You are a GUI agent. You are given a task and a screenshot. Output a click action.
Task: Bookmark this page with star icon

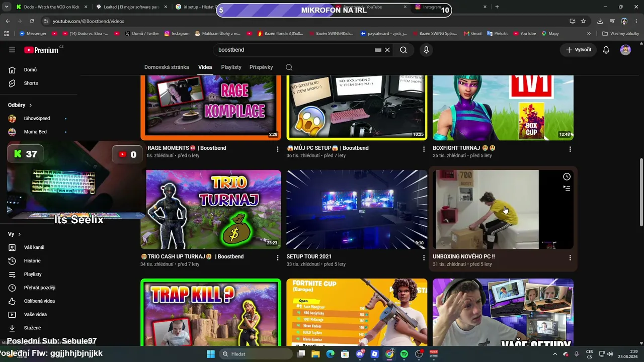(x=583, y=21)
